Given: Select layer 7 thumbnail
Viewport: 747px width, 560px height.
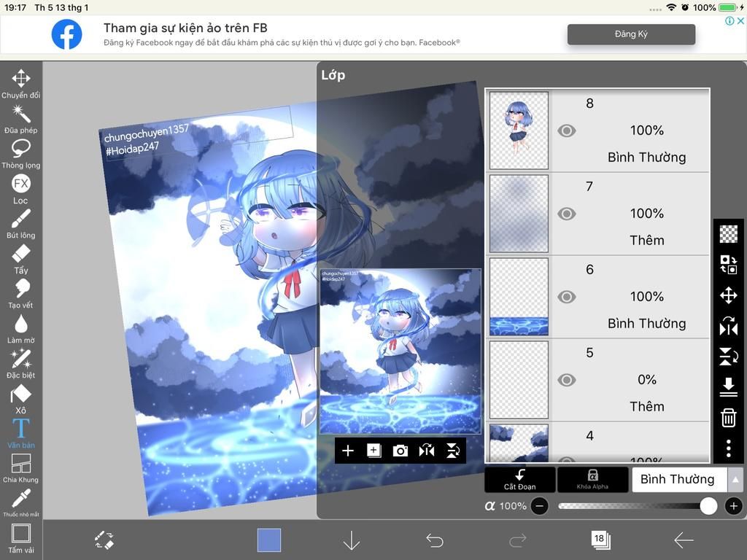Looking at the screenshot, I should pyautogui.click(x=519, y=214).
